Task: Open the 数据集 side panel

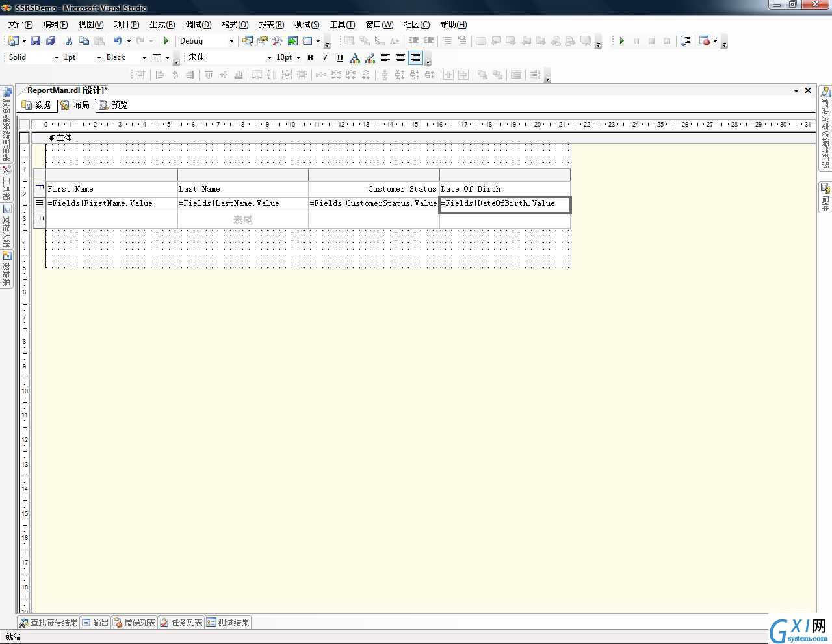Action: coord(6,269)
